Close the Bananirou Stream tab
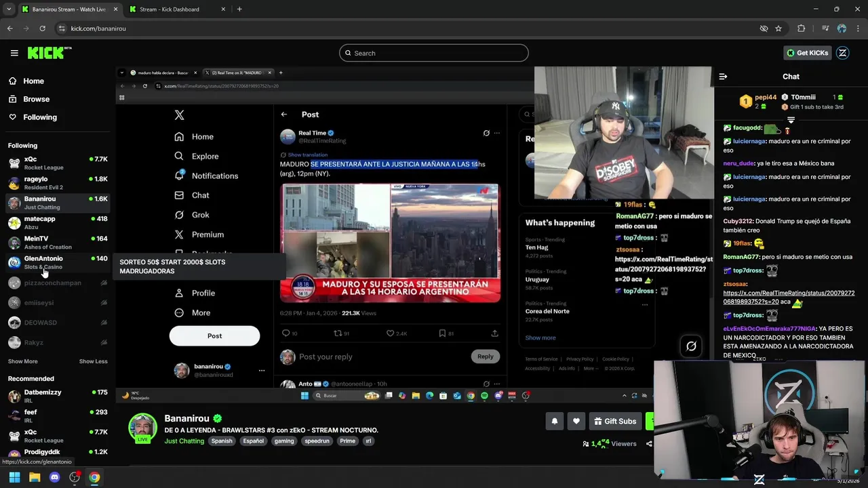868x488 pixels. coord(115,9)
